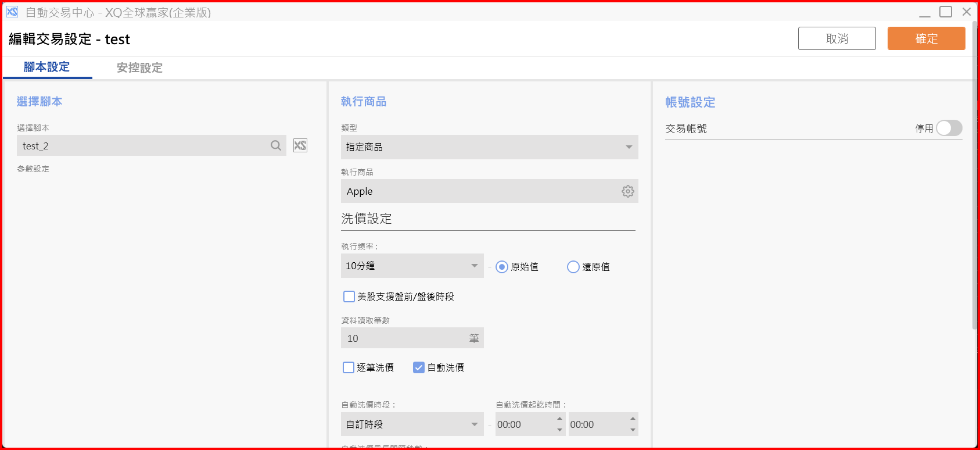The height and width of the screenshot is (450, 980).
Task: Open Apple product settings gear
Action: pyautogui.click(x=627, y=191)
